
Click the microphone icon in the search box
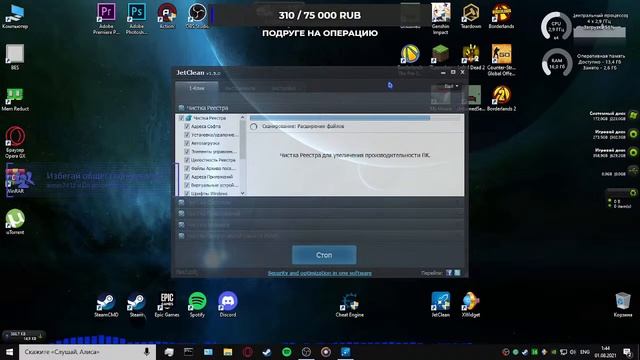[147, 352]
